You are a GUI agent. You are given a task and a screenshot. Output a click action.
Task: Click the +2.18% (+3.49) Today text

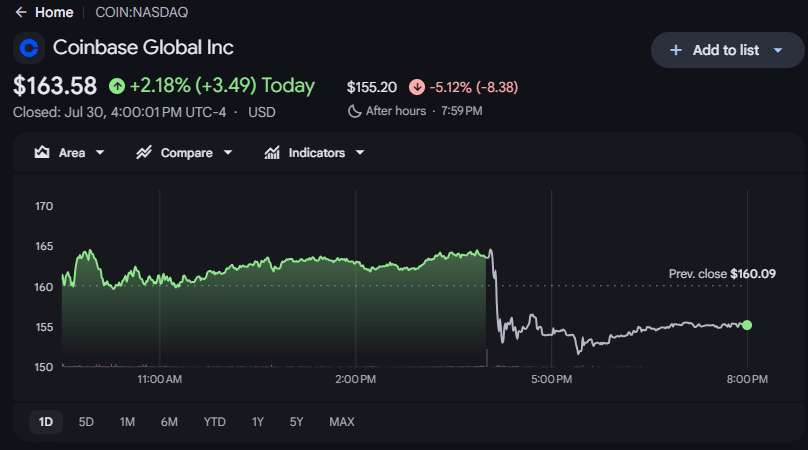(222, 86)
